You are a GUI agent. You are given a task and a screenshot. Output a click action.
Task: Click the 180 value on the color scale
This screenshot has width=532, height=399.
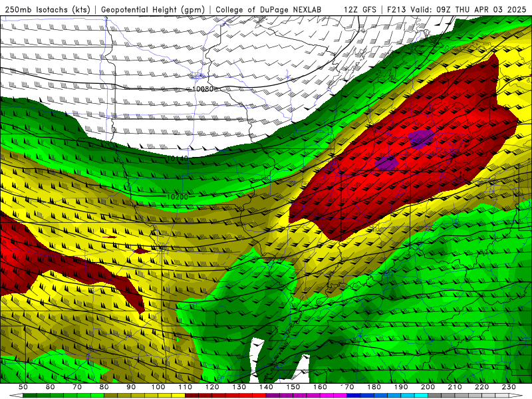click(x=374, y=387)
